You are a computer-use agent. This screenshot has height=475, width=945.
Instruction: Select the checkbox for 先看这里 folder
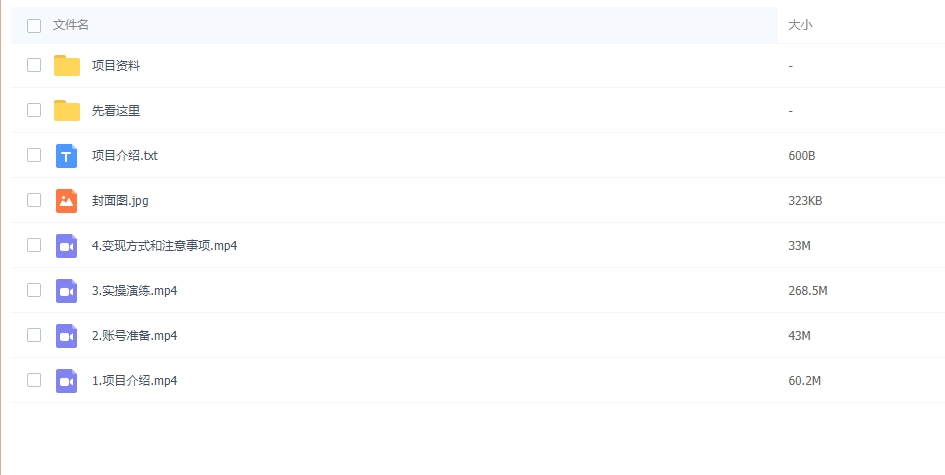34,110
